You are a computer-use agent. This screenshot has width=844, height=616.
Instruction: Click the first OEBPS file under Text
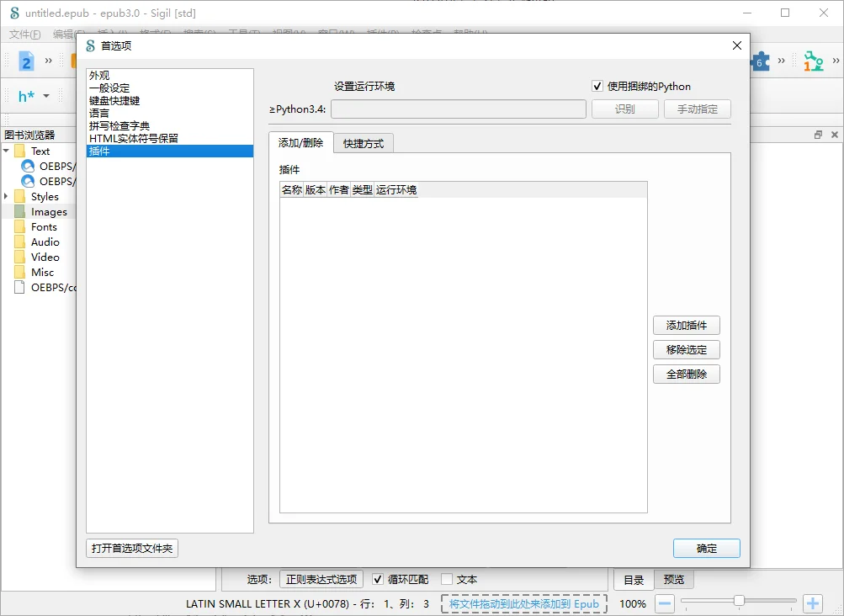point(57,167)
